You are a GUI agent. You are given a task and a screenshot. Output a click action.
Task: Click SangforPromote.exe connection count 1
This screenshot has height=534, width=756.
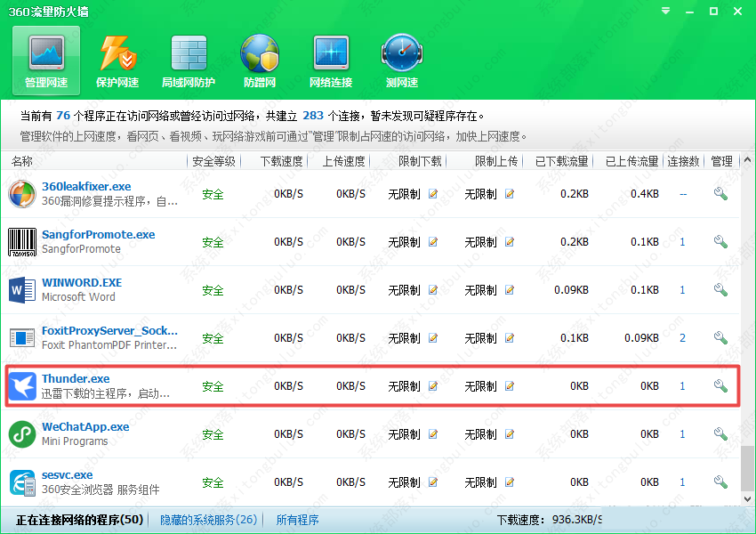682,242
